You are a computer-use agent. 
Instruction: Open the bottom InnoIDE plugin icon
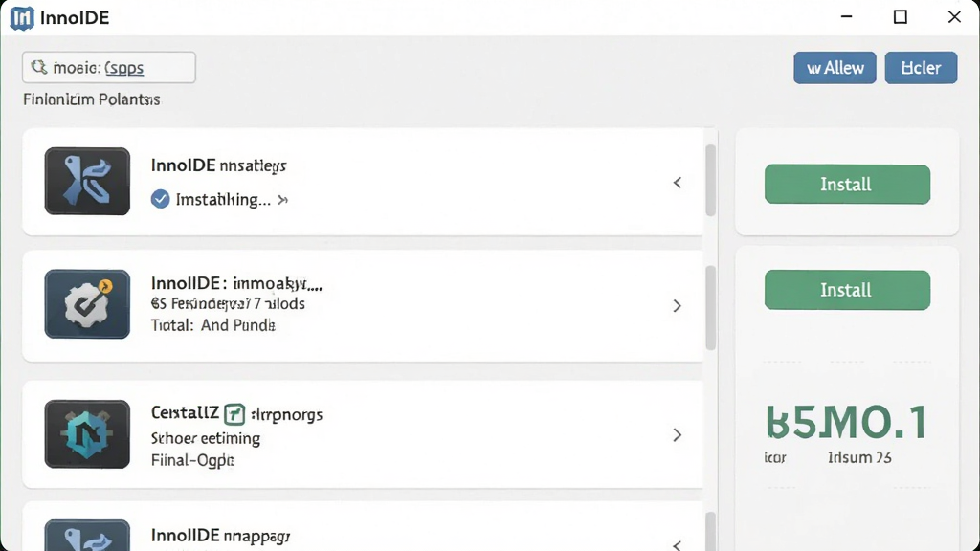(x=87, y=536)
